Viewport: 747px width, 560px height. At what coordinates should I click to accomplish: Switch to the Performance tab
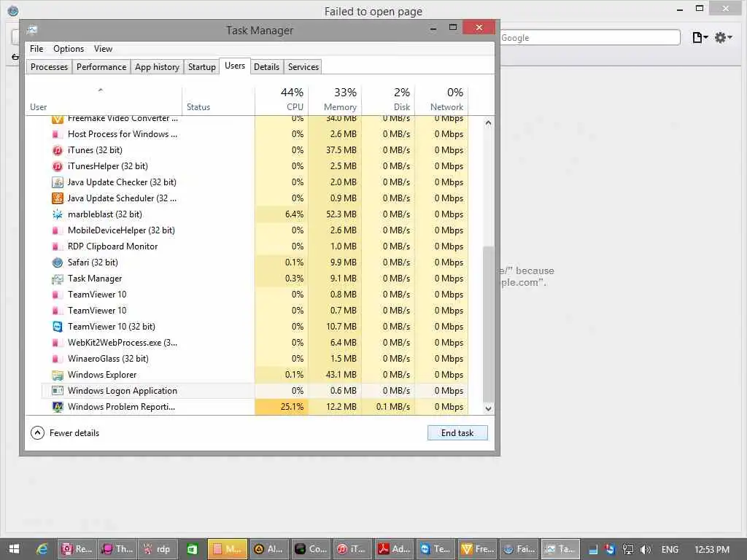pyautogui.click(x=101, y=67)
